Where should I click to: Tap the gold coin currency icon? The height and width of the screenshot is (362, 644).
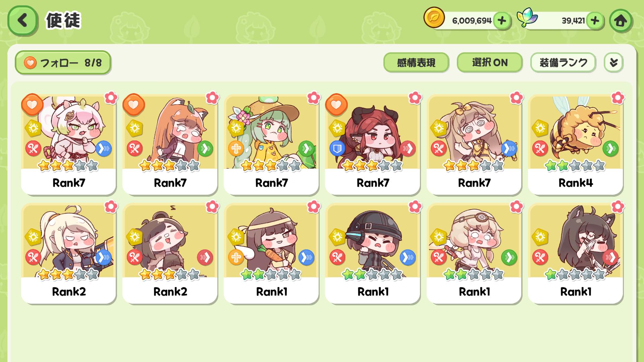coord(434,18)
